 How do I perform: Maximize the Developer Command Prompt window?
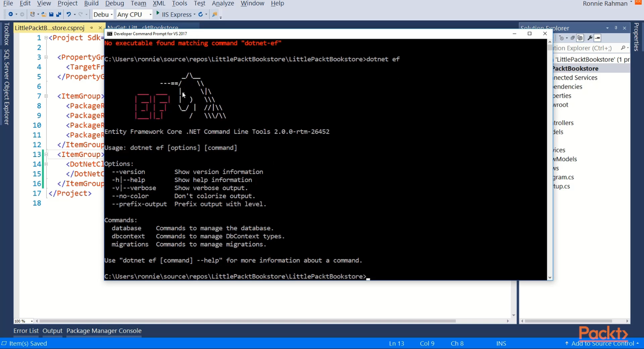[530, 33]
